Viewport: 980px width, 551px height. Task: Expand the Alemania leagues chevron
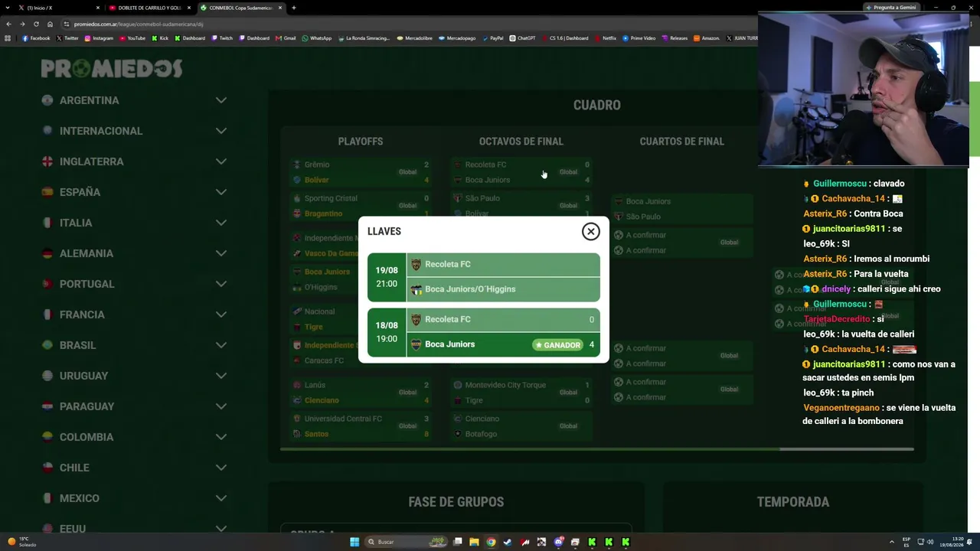tap(221, 253)
